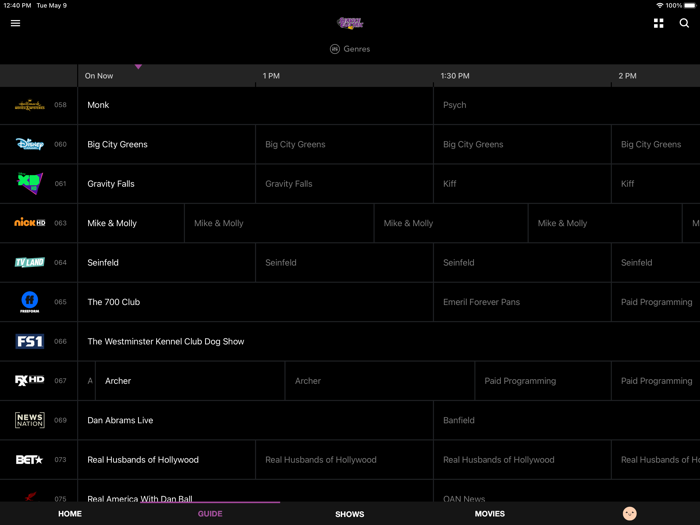Open Real America With Dan Ball
Screen dimensions: 700x525
coord(255,491)
